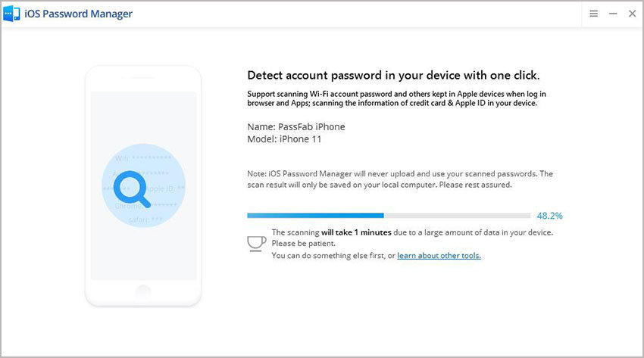
Task: Select the iOS Password Manager title text
Action: point(80,14)
